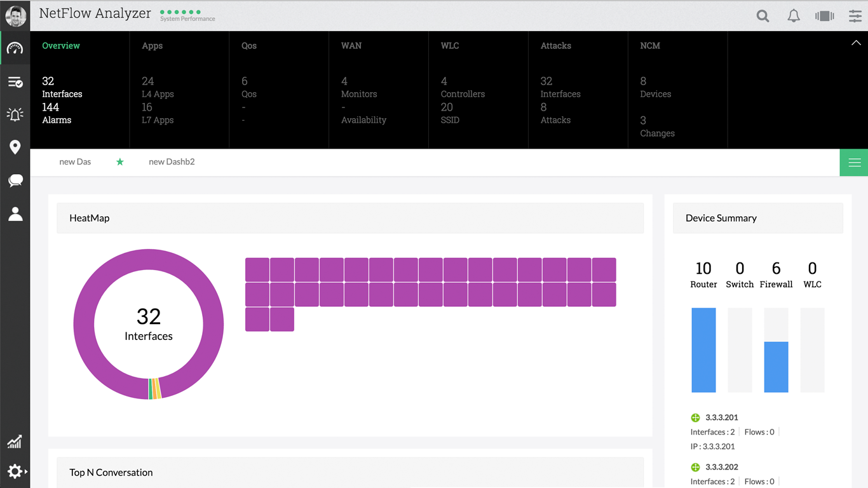Screen dimensions: 868x488
Task: Open the green hamburger dashboard menu
Action: pos(854,163)
